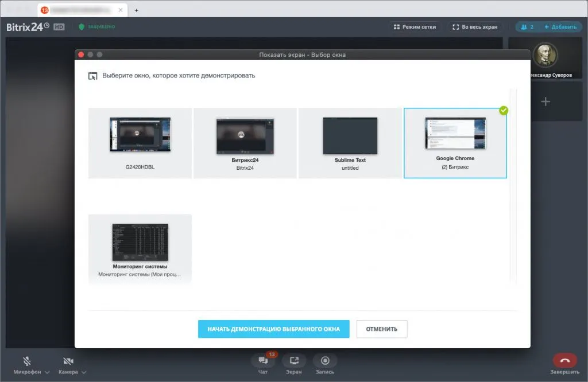The width and height of the screenshot is (588, 382).
Task: Expand the Камера dropdown arrow
Action: 84,372
